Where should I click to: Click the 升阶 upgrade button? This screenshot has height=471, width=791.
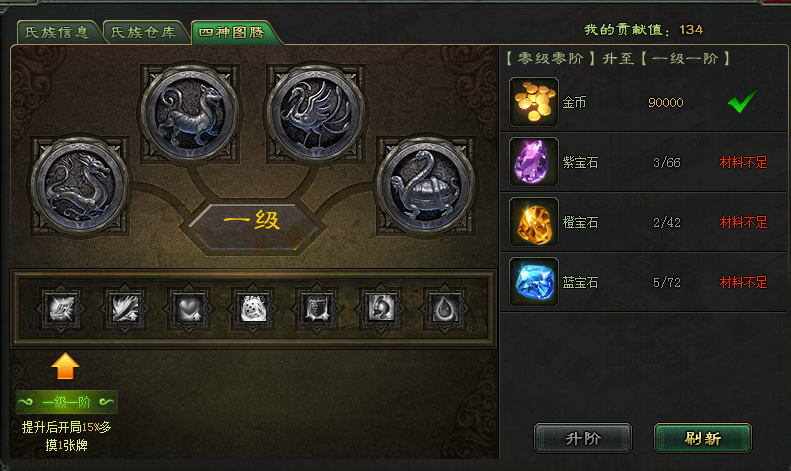[x=583, y=438]
